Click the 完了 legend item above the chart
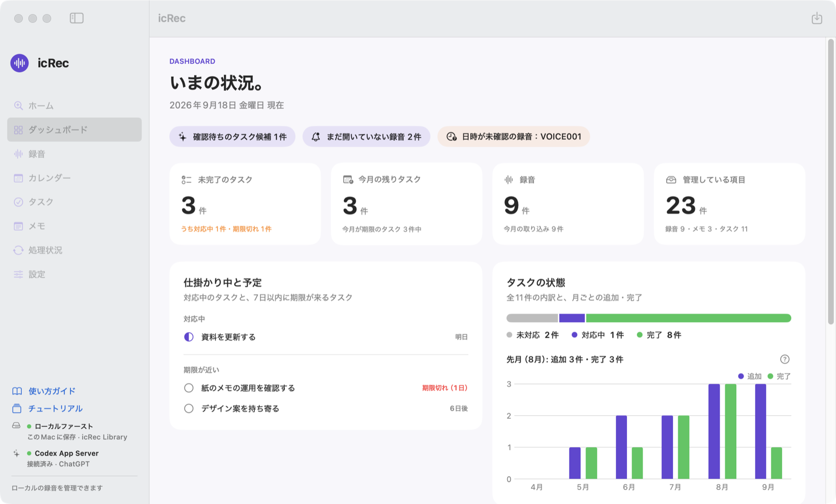Viewport: 836px width, 504px height. [x=779, y=376]
